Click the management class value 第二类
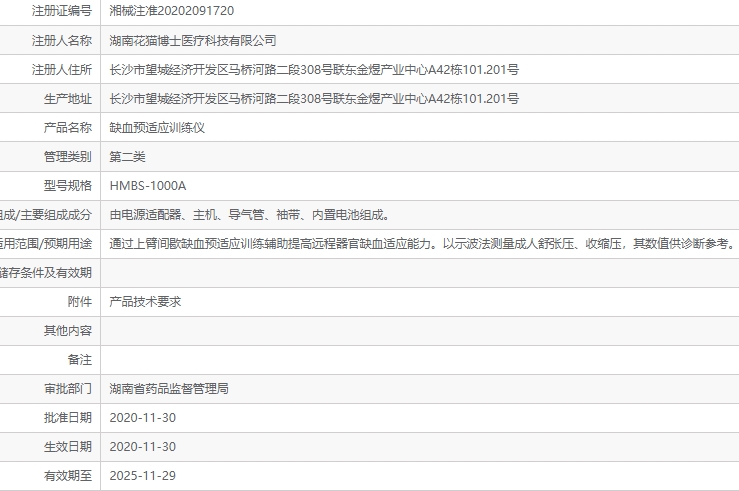Screen dimensions: 739x491 coord(127,157)
